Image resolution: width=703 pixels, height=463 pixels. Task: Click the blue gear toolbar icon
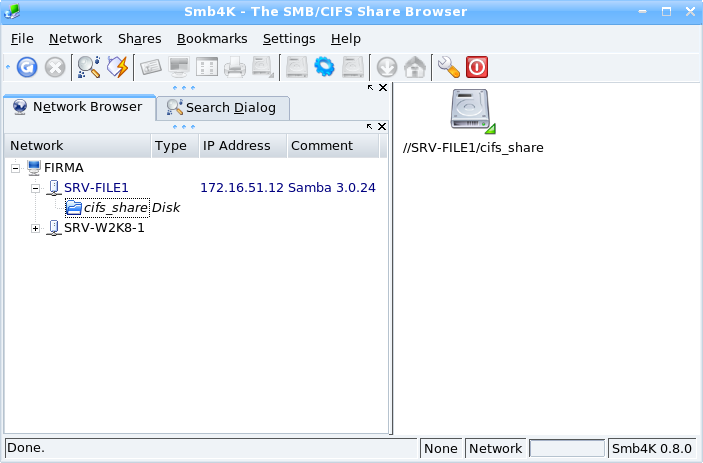325,67
